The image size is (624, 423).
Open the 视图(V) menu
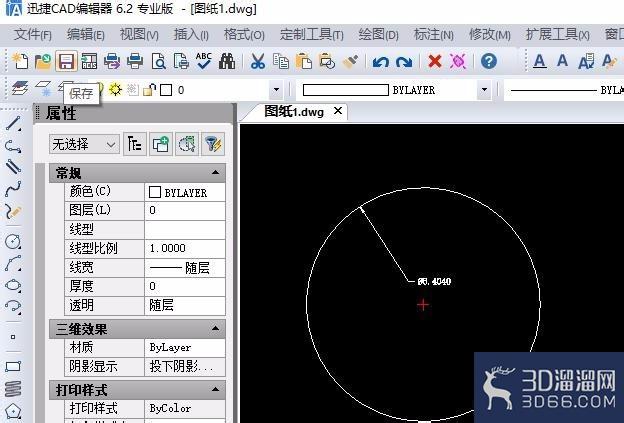139,35
